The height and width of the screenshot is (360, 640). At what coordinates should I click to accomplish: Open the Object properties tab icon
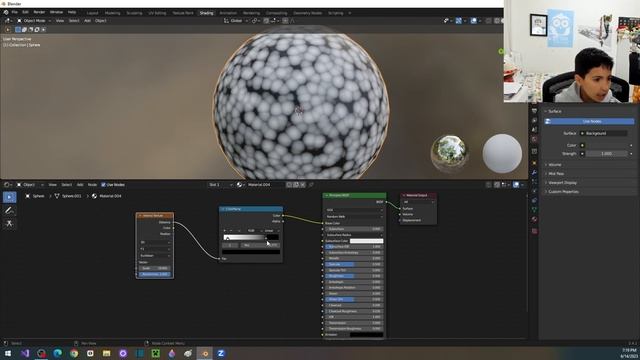click(534, 163)
